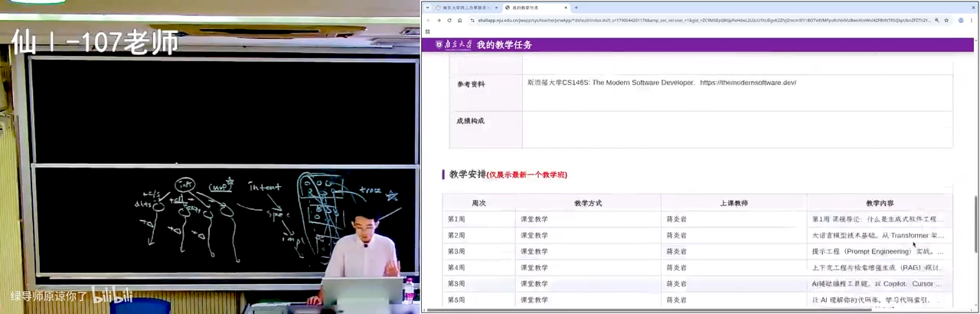Click the 上下文工程与检索增强生成 content cell
This screenshot has height=314, width=980.
(880, 267)
